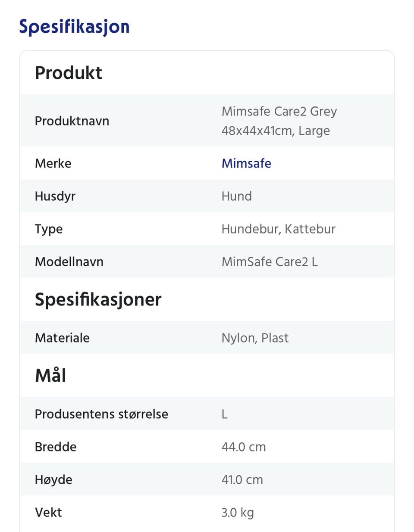Select the 44.0 cm Bredde value

coord(244,447)
